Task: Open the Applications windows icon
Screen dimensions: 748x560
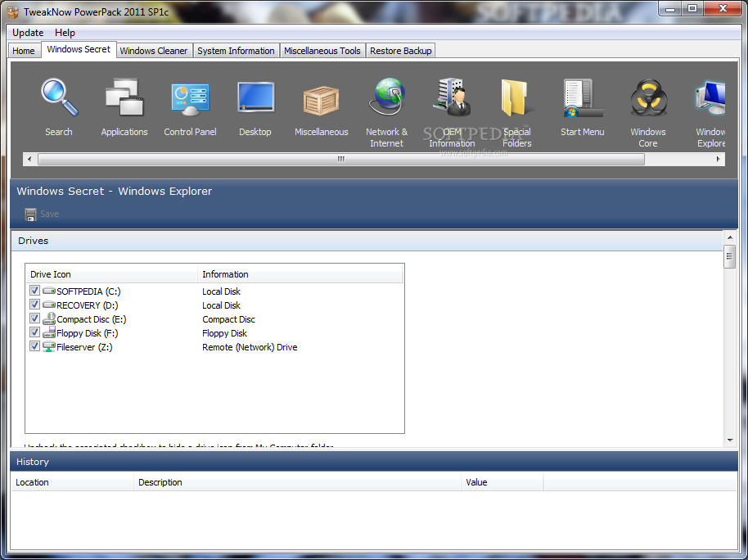Action: click(124, 97)
